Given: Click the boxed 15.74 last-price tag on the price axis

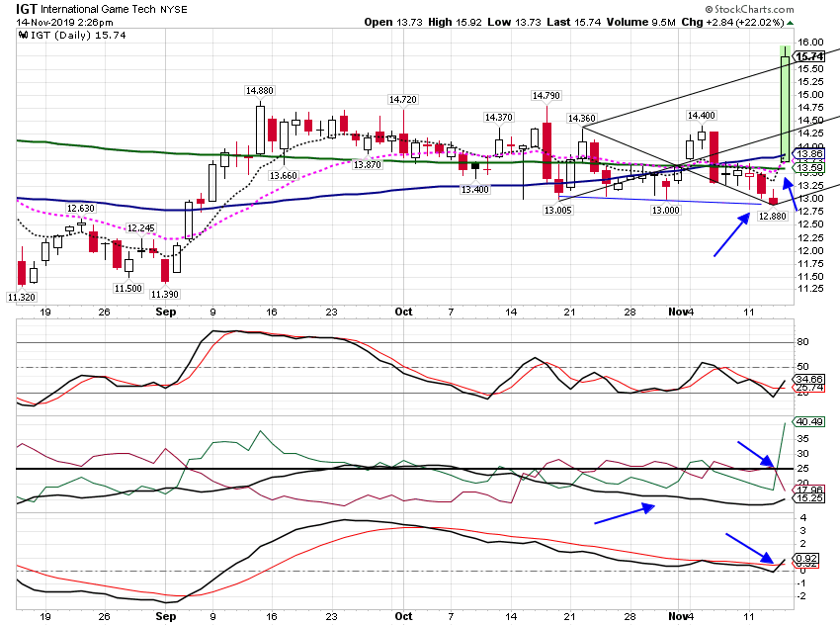Looking at the screenshot, I should 809,56.
